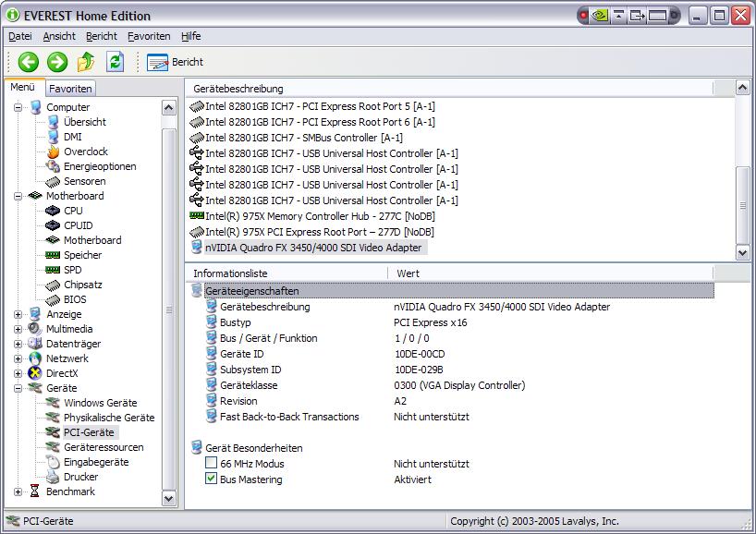Click the green Forward arrow toolbar icon

tap(57, 62)
